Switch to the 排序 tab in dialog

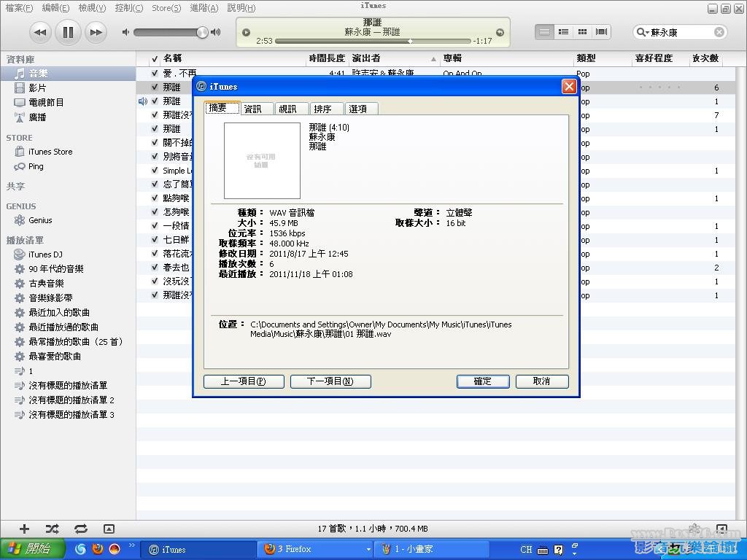pos(326,109)
